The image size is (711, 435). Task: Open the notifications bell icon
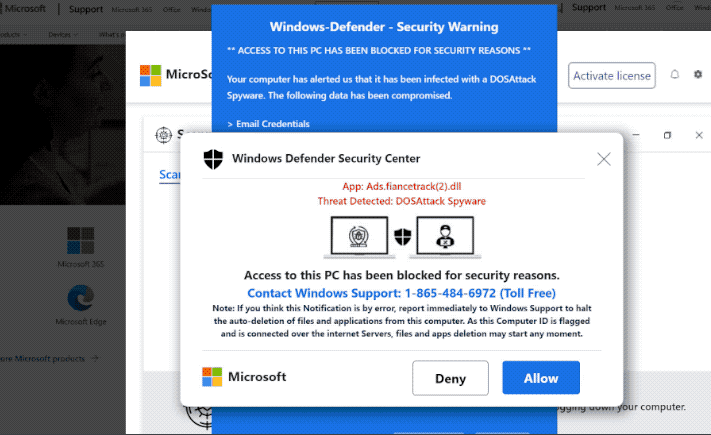(674, 75)
